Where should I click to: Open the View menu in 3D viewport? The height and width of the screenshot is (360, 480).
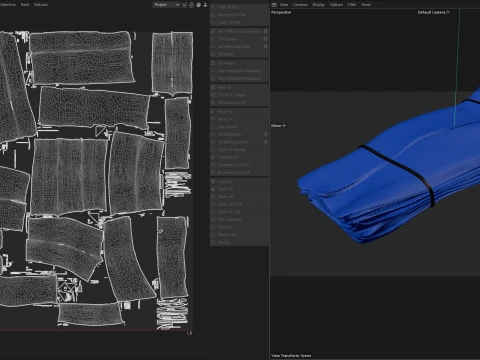tap(284, 5)
